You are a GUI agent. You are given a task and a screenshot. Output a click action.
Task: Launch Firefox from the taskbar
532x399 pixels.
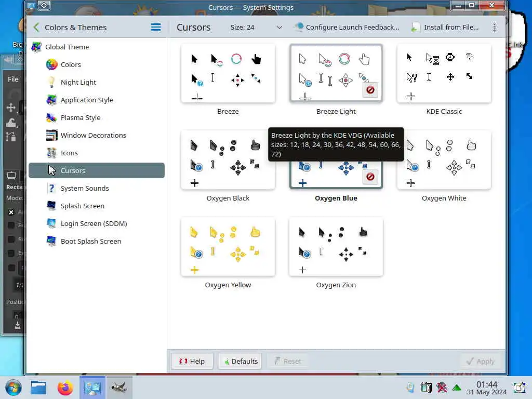tap(65, 388)
